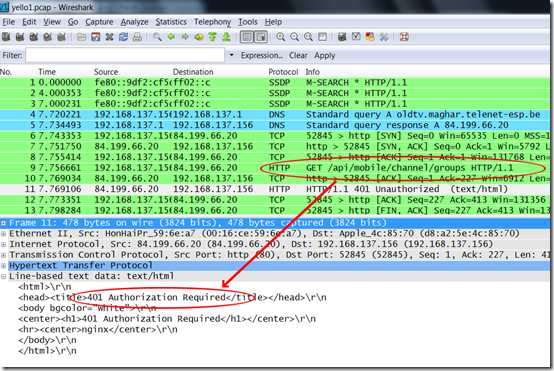
Task: Open the coloring rules editor
Action: [x=370, y=37]
